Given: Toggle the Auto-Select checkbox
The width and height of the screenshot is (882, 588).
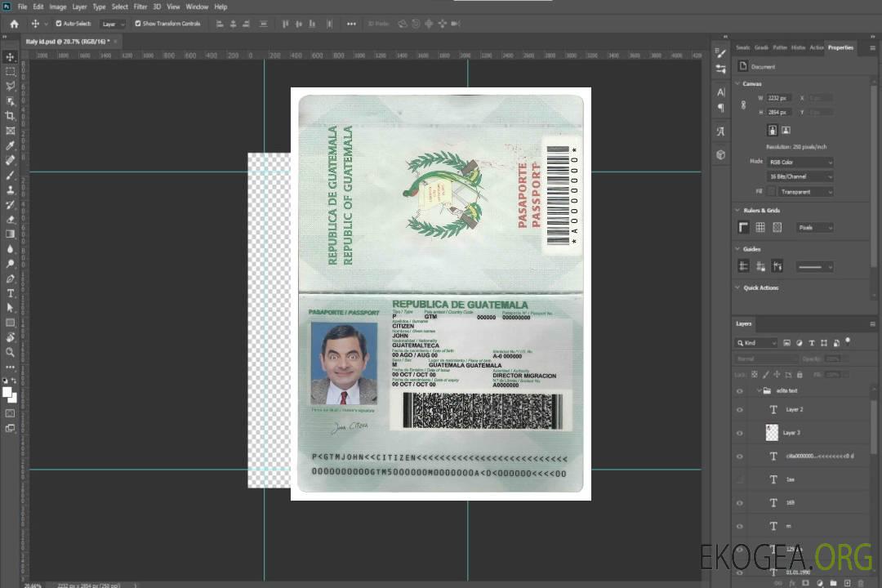Looking at the screenshot, I should pyautogui.click(x=59, y=24).
